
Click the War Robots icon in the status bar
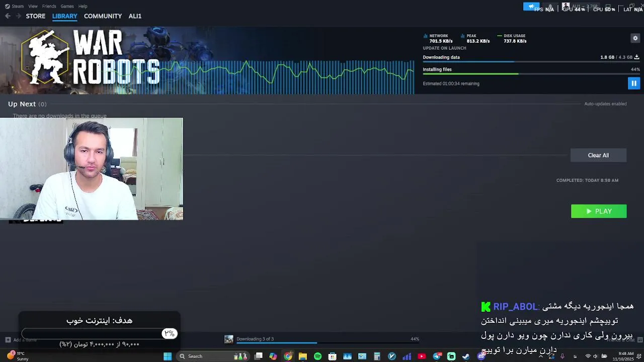pos(229,339)
